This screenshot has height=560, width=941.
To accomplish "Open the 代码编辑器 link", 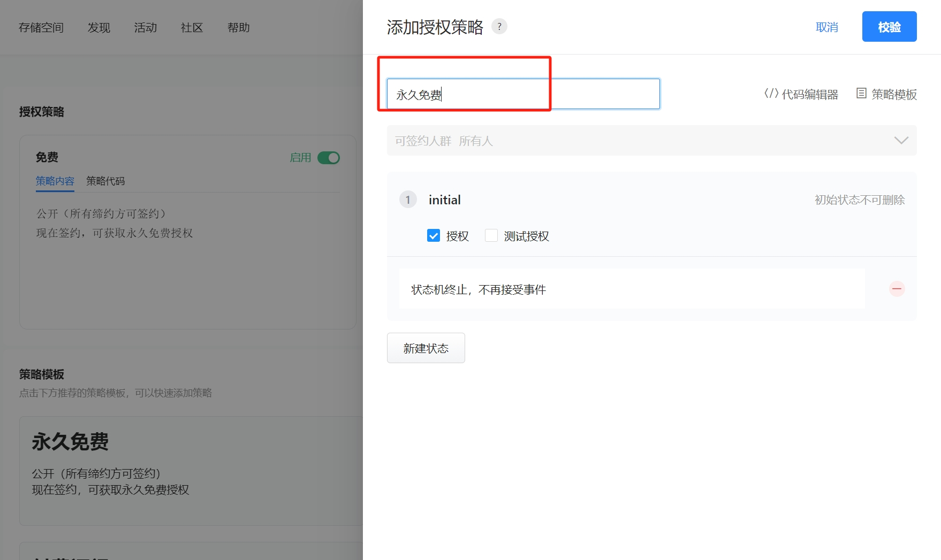I will [x=801, y=94].
